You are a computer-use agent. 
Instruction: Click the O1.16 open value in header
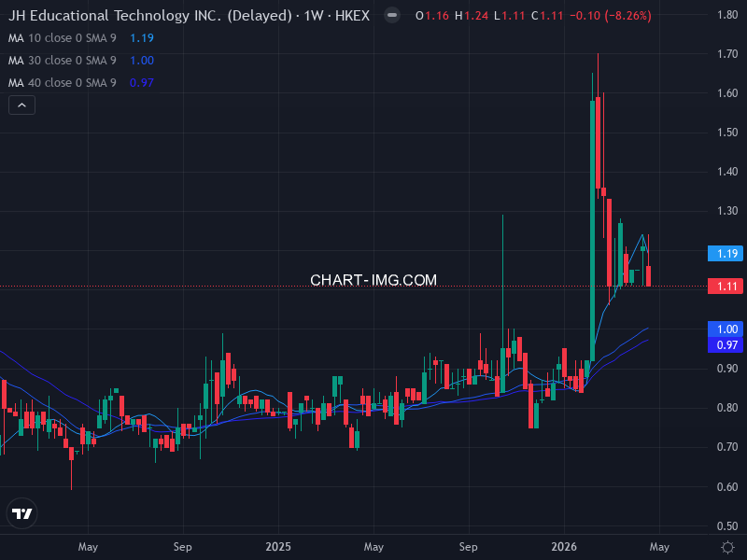point(432,16)
